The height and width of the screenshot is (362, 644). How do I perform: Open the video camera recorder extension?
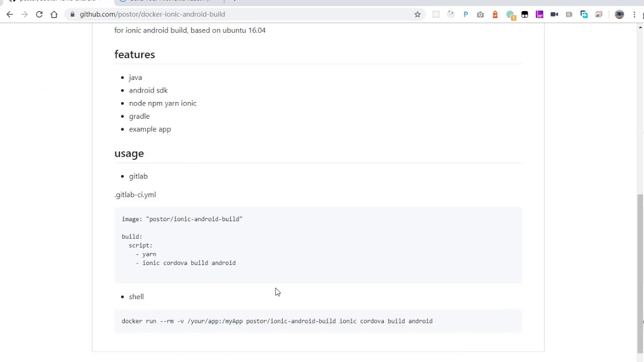click(554, 15)
